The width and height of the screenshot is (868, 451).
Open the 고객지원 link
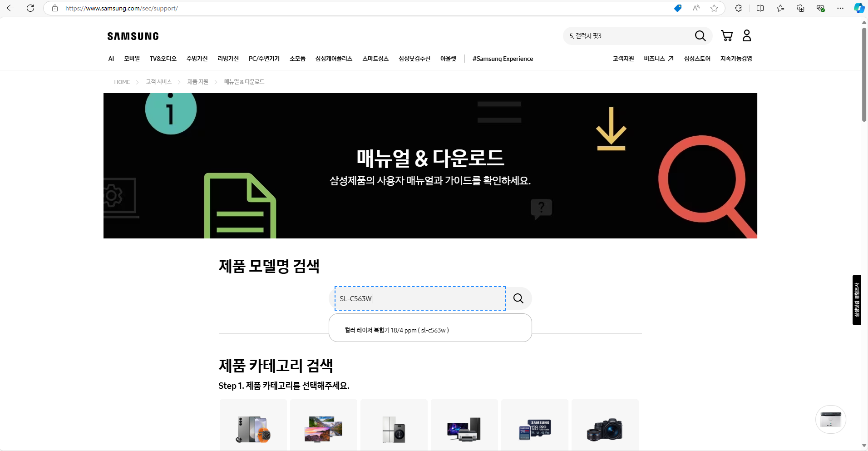tap(623, 59)
